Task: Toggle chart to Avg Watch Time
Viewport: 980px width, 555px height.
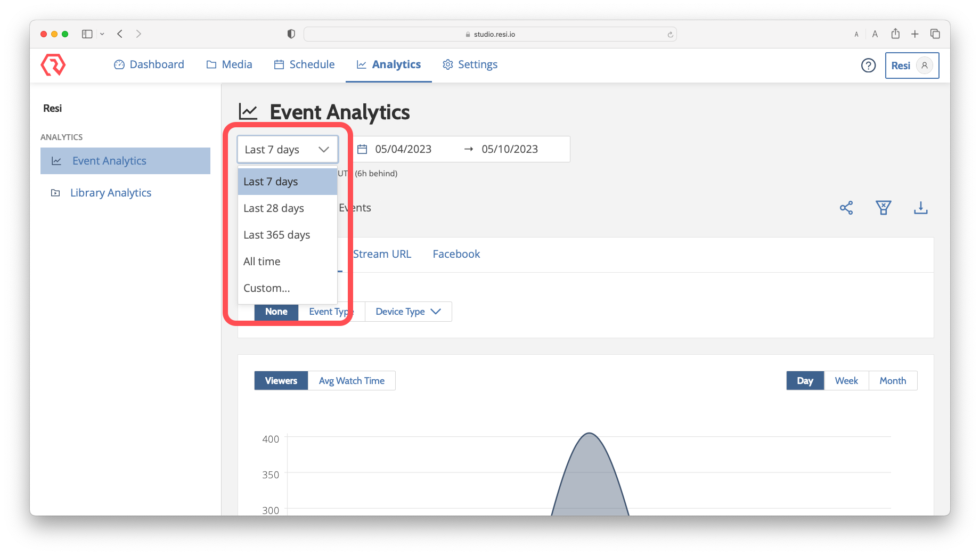Action: pyautogui.click(x=352, y=381)
